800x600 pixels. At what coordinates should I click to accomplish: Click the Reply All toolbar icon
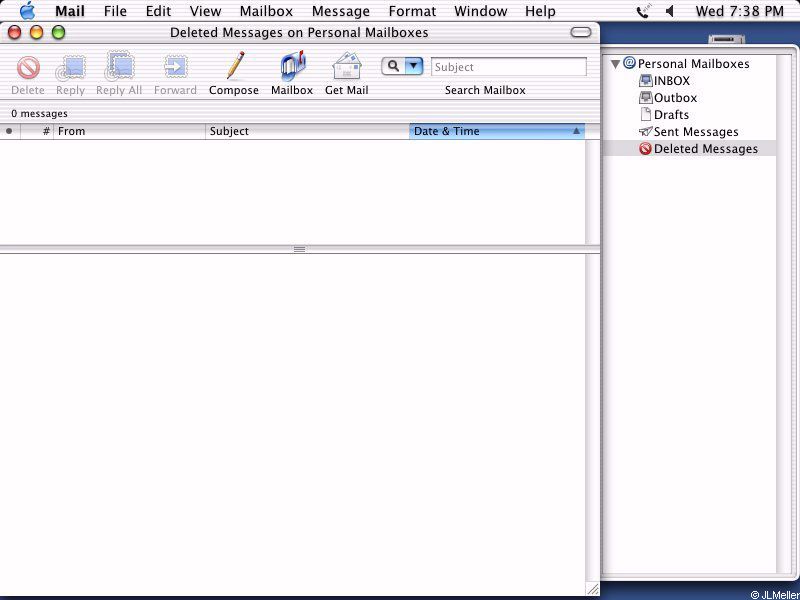[x=119, y=66]
